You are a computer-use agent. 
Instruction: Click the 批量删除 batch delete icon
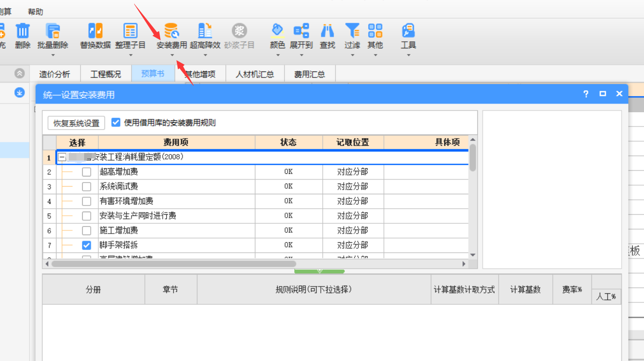(53, 31)
